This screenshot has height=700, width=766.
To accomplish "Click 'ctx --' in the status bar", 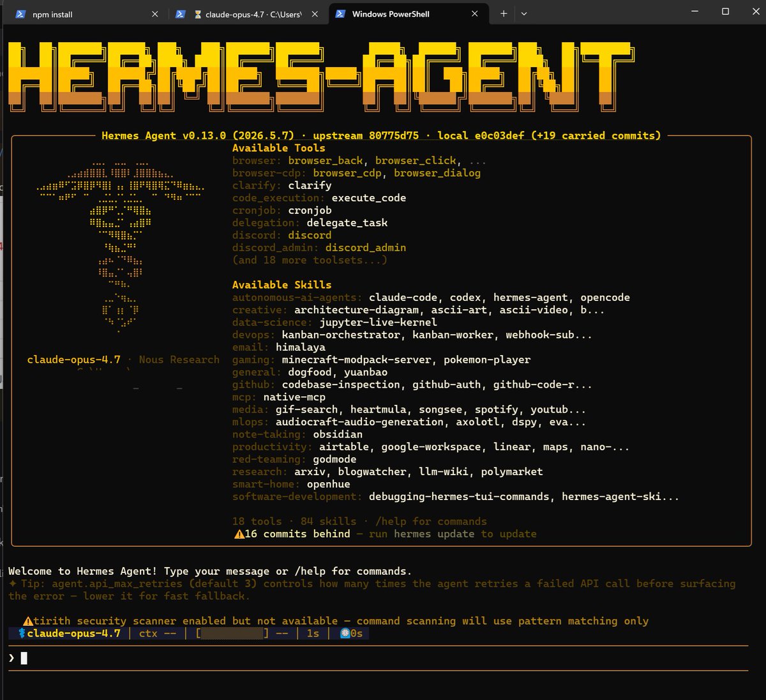I will click(158, 634).
